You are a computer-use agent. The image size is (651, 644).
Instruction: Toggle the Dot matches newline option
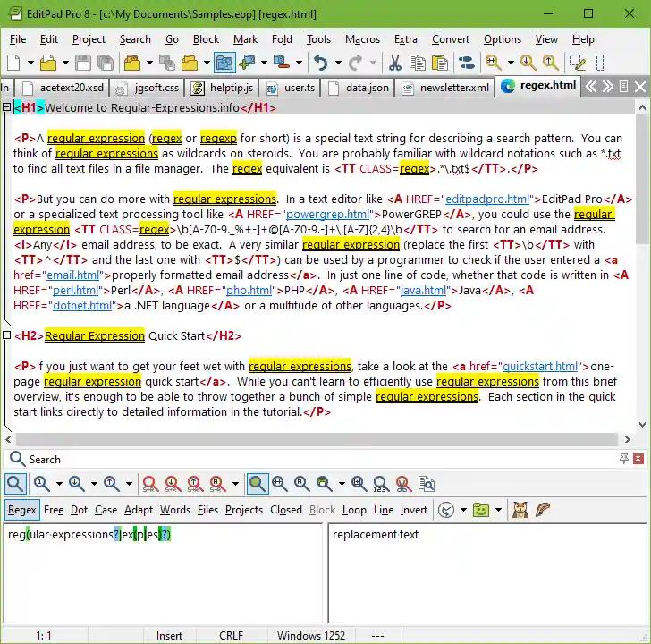point(79,510)
